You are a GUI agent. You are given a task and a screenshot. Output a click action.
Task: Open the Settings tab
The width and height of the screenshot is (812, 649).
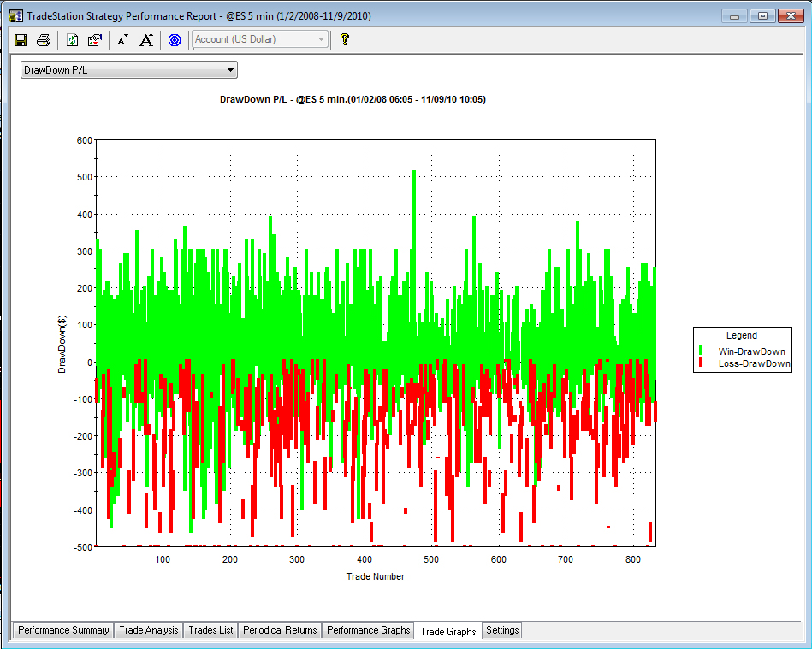pyautogui.click(x=502, y=630)
